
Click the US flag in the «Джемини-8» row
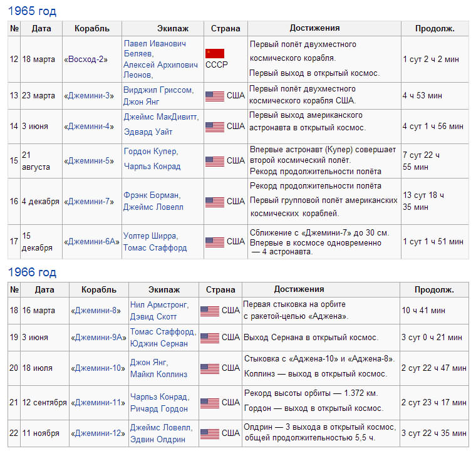210,310
